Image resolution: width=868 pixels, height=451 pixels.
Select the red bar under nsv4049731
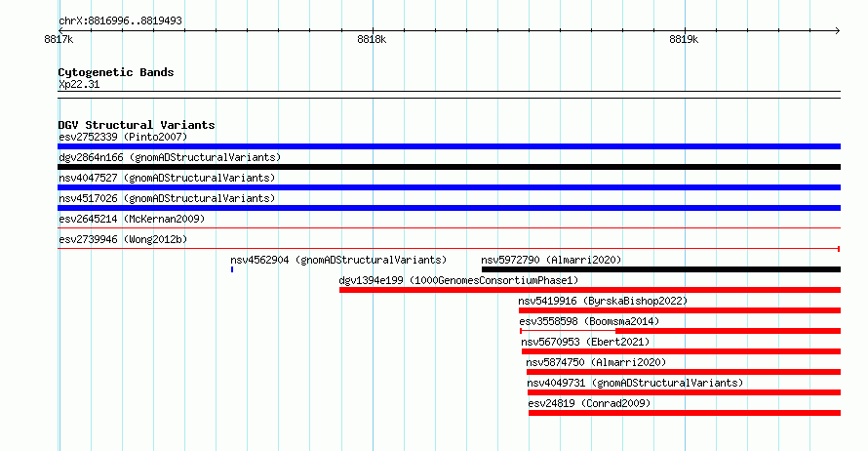click(x=685, y=392)
